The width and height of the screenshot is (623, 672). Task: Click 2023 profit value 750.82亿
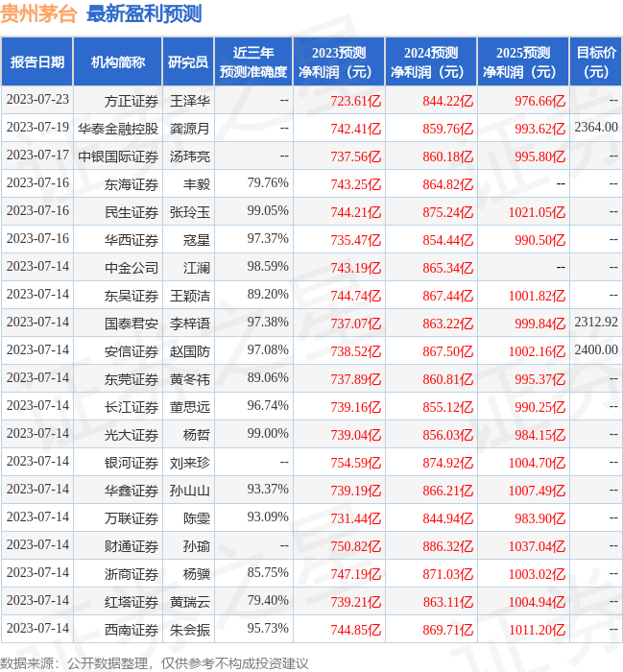tap(355, 547)
